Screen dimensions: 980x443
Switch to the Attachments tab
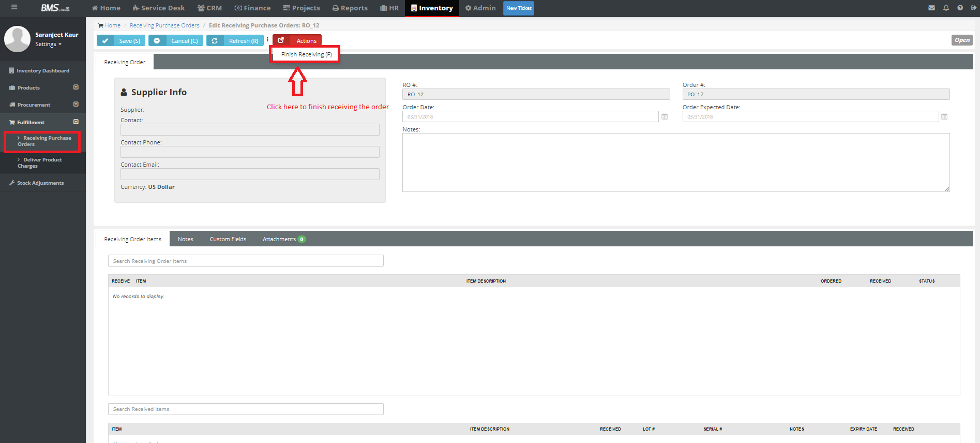pos(283,239)
